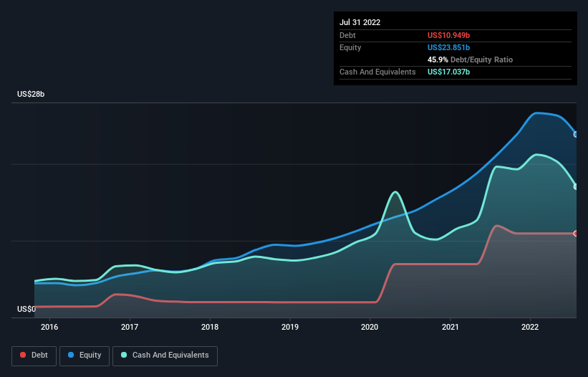Click the red Debt endpoint marker

(576, 234)
